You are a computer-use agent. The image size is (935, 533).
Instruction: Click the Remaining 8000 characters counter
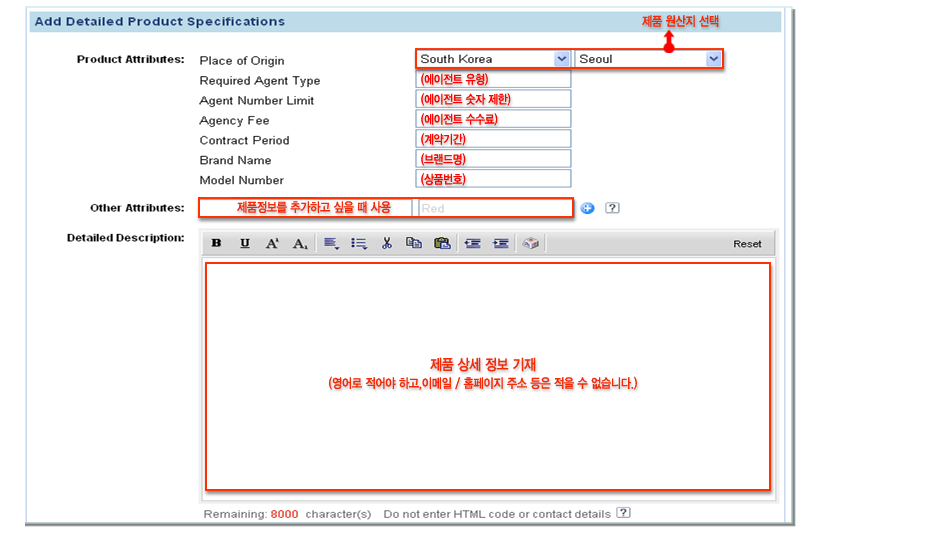coord(287,514)
